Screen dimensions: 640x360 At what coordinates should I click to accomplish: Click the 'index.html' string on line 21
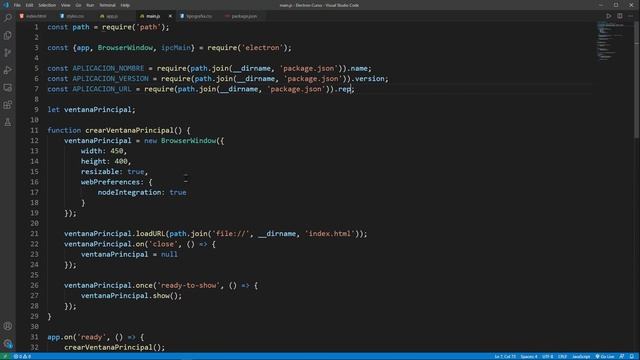[x=330, y=234]
